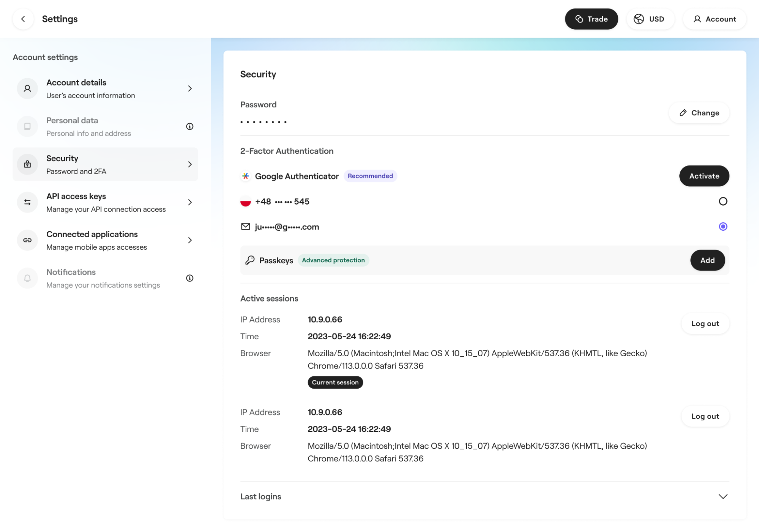Click the Connected applications link icon

point(27,240)
